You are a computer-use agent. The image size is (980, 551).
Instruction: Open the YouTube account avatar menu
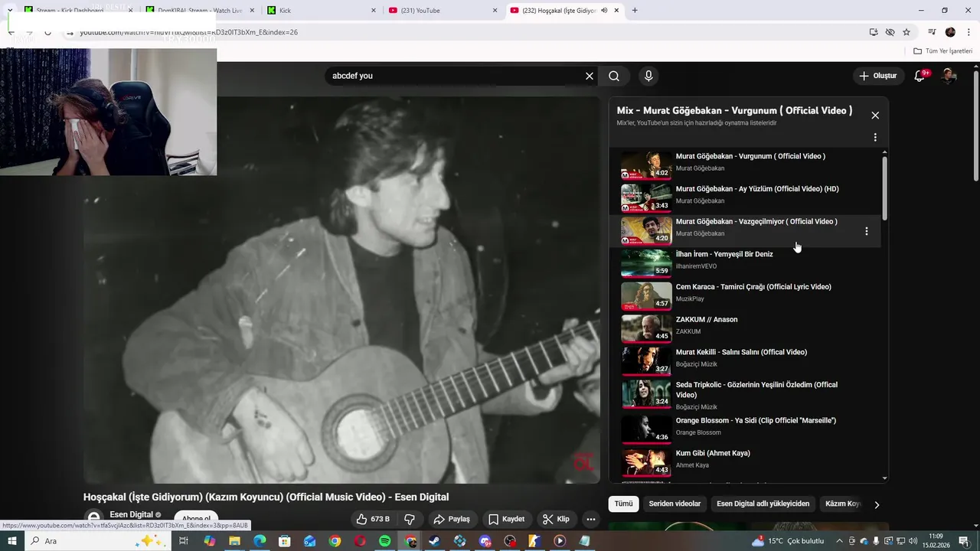coord(949,76)
